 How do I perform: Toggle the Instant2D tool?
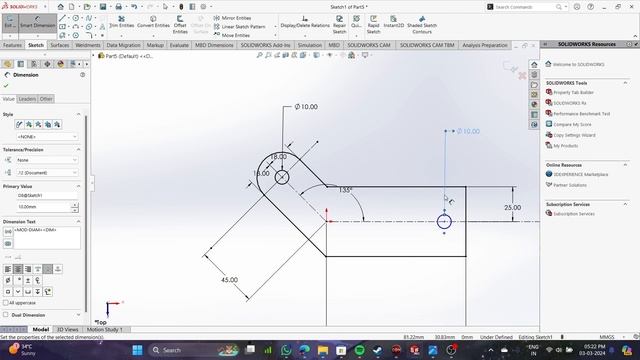point(393,22)
